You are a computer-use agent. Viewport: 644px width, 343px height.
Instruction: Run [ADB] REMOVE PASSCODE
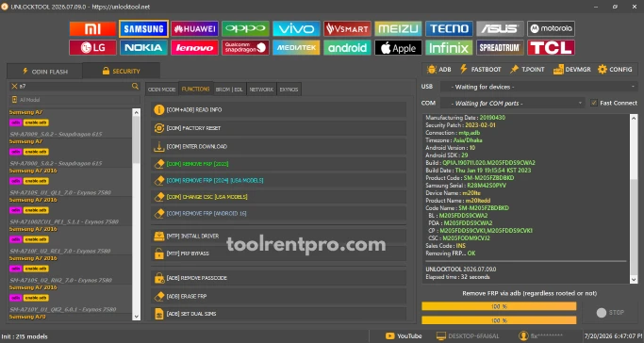(278, 278)
